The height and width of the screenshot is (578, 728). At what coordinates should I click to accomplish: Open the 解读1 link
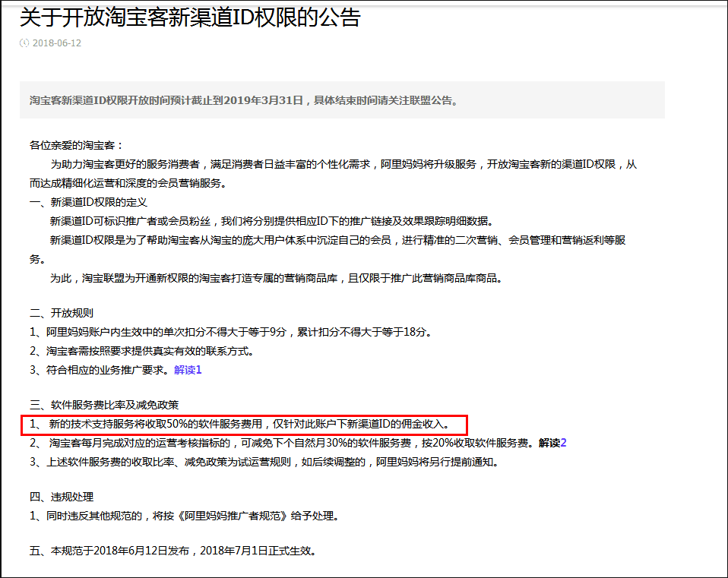pyautogui.click(x=188, y=371)
